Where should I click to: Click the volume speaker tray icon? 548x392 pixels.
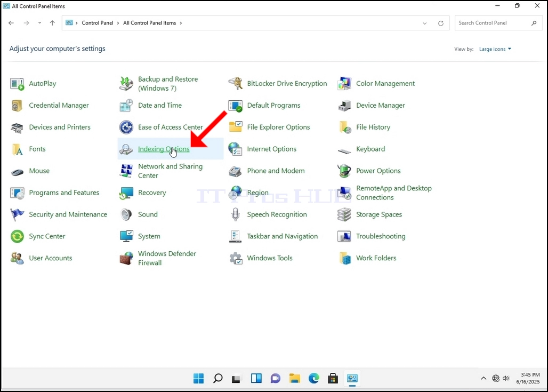(x=506, y=378)
